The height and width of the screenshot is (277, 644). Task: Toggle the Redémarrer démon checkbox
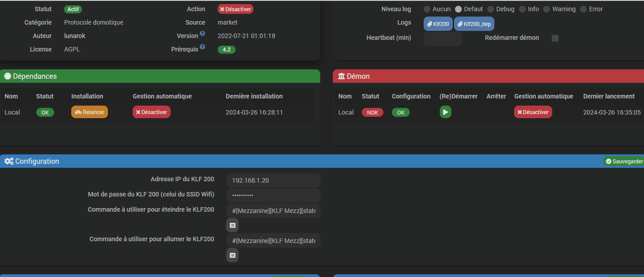click(555, 38)
